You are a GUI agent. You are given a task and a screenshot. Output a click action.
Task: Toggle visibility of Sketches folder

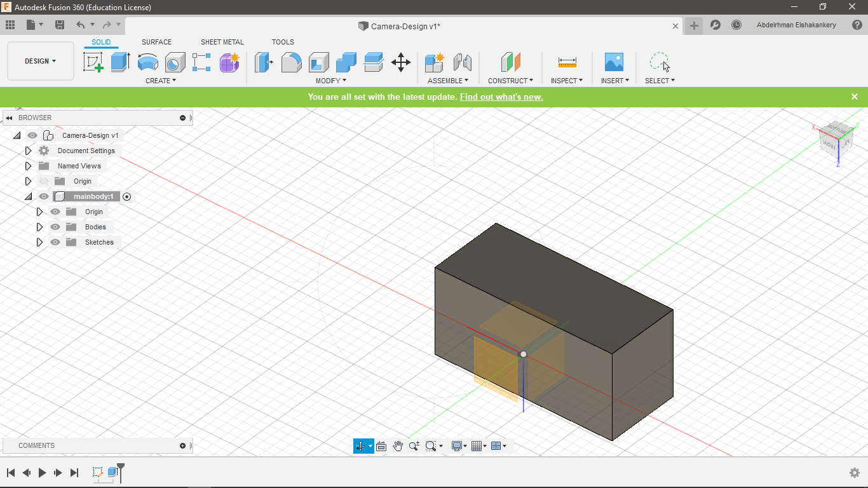(55, 242)
